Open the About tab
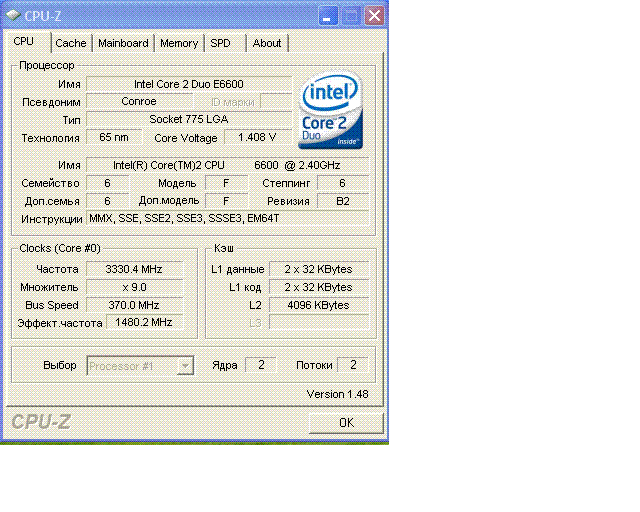 pos(267,43)
